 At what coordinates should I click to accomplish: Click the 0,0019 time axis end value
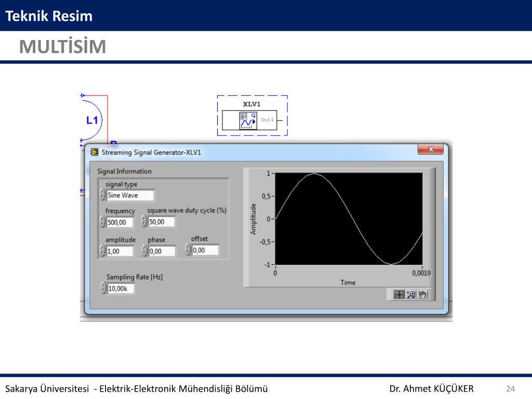coord(421,273)
